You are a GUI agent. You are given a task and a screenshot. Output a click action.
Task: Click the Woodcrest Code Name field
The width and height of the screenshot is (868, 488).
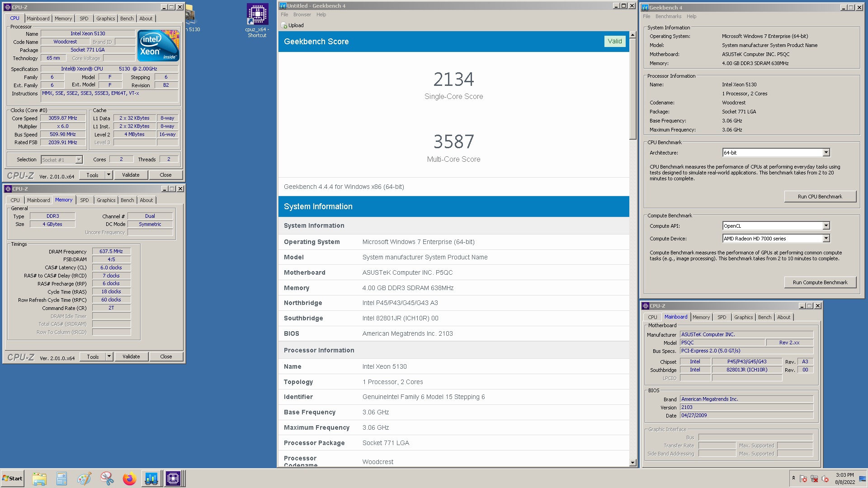tap(65, 42)
